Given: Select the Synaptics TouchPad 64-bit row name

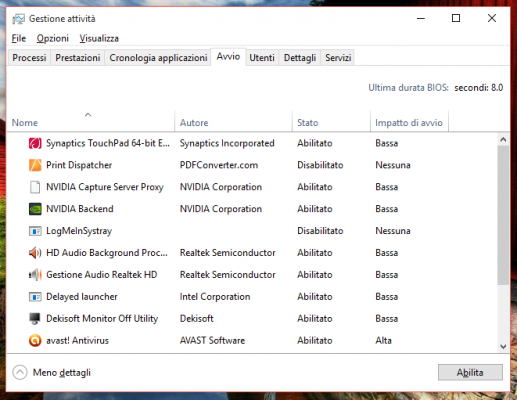Looking at the screenshot, I should click(108, 143).
